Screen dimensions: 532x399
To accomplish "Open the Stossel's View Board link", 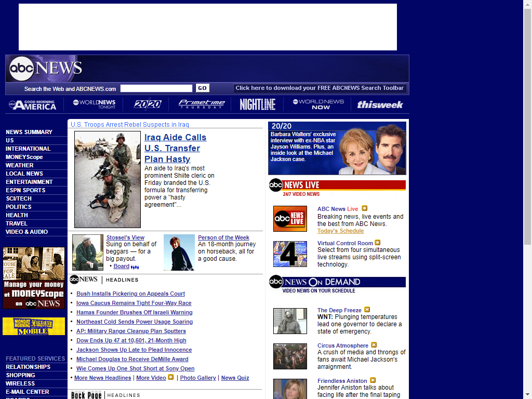I will coord(121,267).
